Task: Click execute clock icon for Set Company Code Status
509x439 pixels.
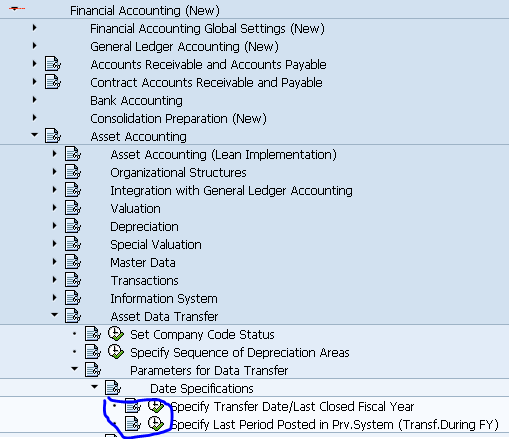Action: pos(116,334)
